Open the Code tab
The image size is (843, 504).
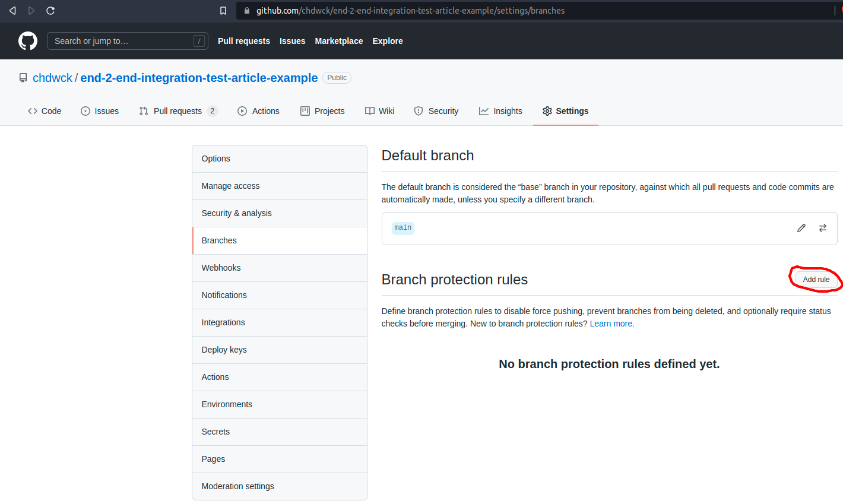click(x=45, y=111)
